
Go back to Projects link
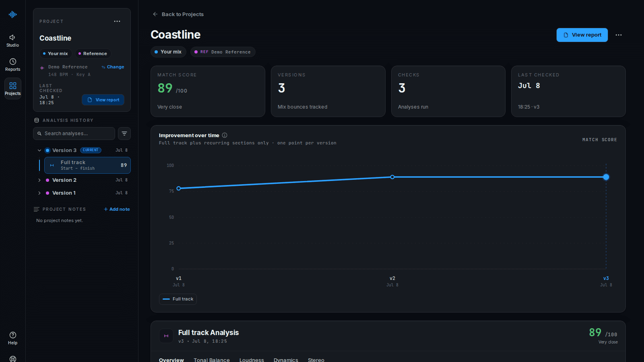(x=178, y=14)
